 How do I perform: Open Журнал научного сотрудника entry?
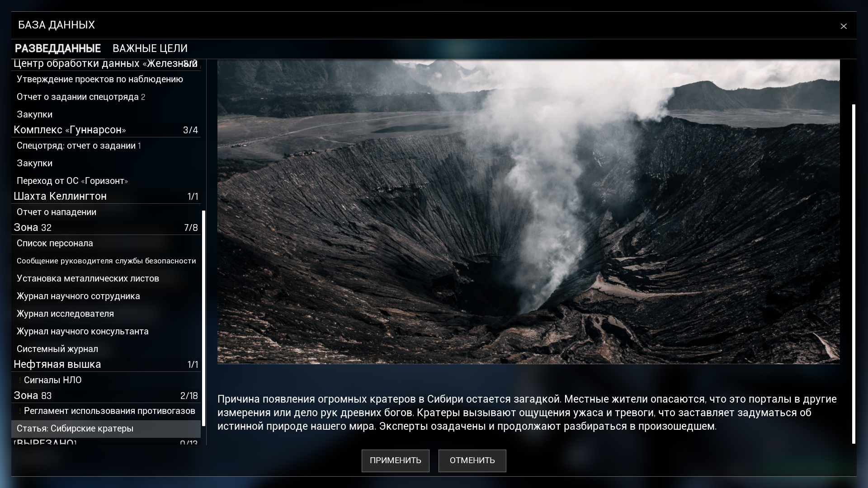coord(78,296)
